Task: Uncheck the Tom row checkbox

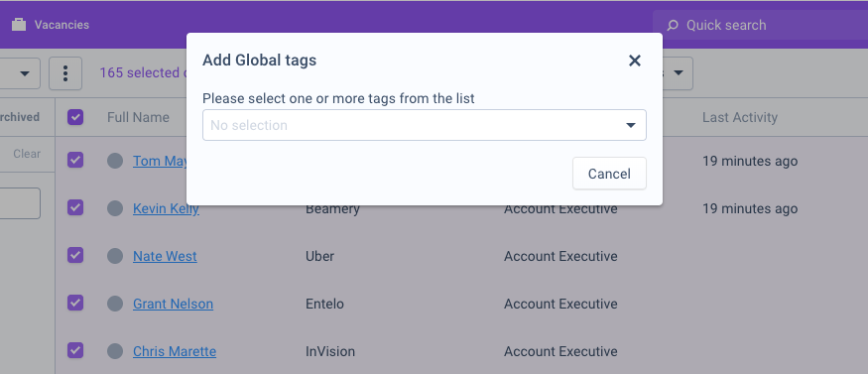Action: (x=75, y=161)
